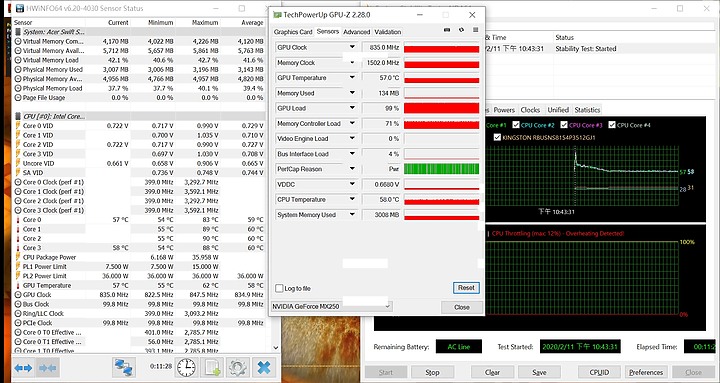720x383 pixels.
Task: Click the icon beside Physical Memory Used
Action: 18,69
